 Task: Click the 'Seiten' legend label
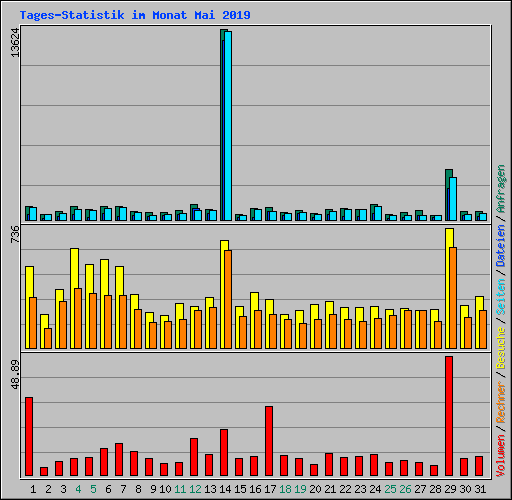pyautogui.click(x=501, y=297)
